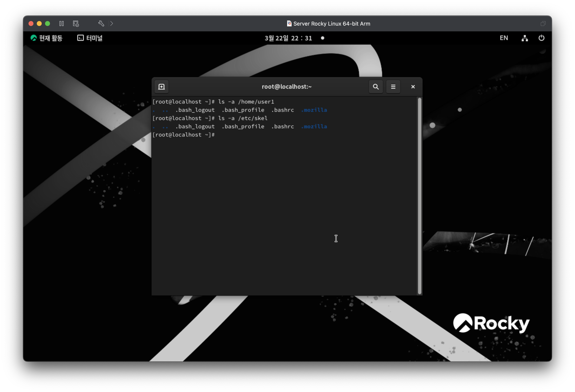Open the clock and calendar panel

pos(288,38)
